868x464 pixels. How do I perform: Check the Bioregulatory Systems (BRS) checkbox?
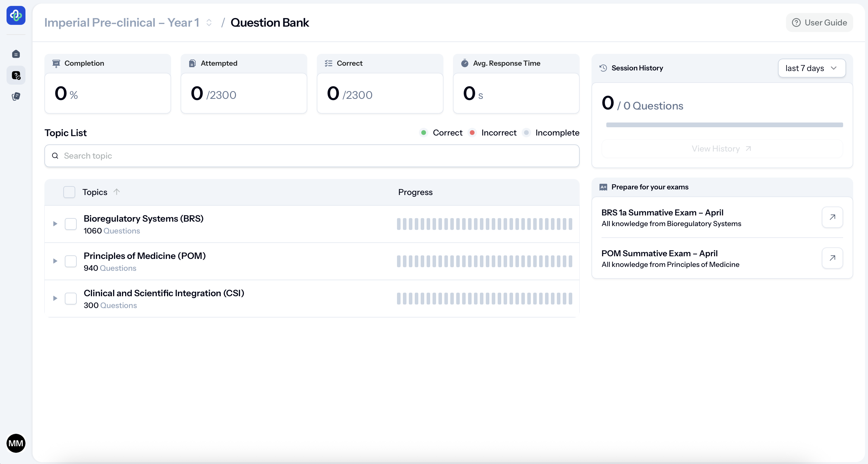[71, 224]
